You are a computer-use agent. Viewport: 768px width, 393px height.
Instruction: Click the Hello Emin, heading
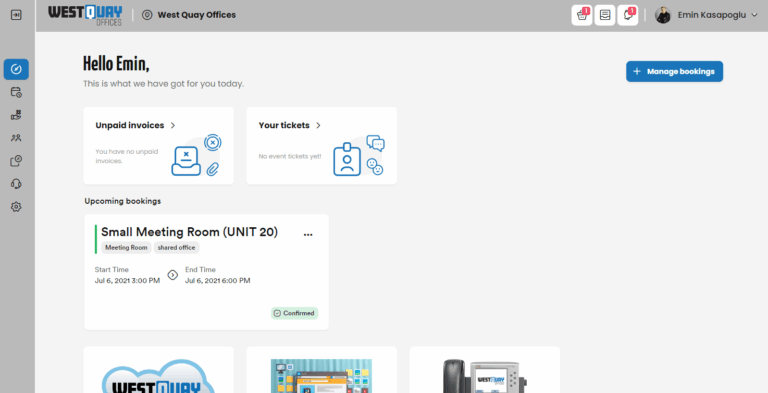coord(116,64)
